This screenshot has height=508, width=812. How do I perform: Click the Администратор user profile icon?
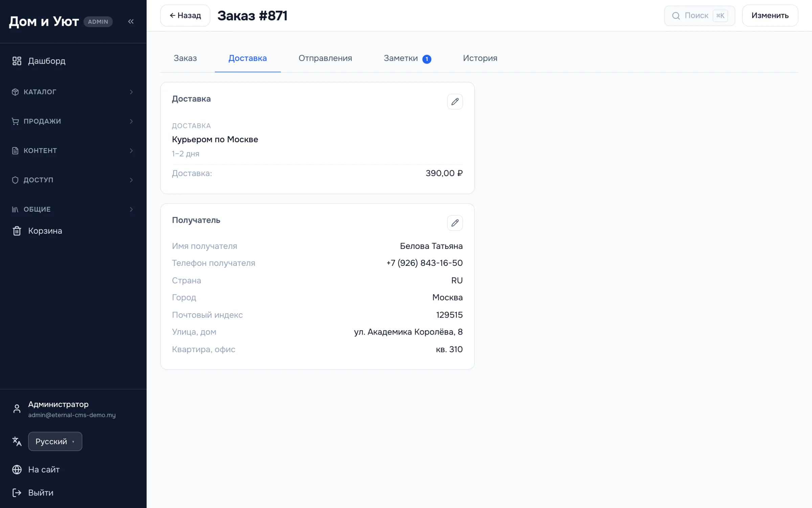coord(17,409)
